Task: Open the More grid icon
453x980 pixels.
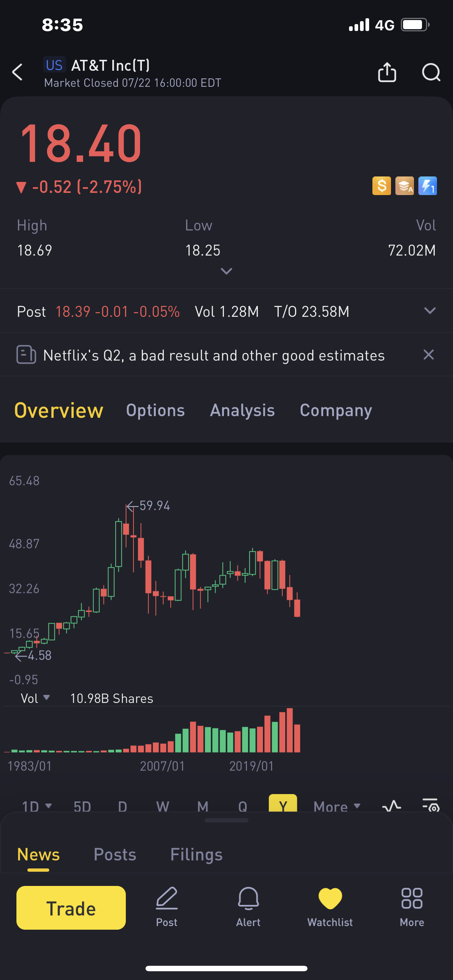Action: (412, 907)
